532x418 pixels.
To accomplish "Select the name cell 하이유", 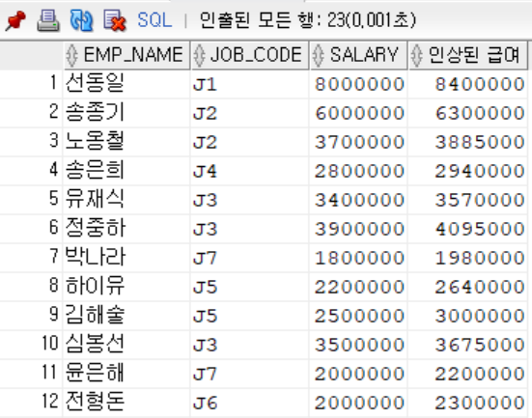I will pyautogui.click(x=126, y=287).
